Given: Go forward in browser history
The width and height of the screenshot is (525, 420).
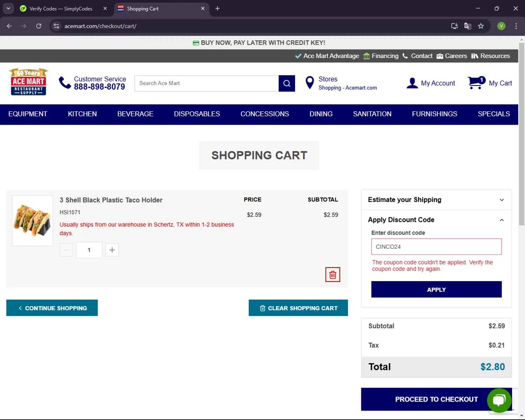Looking at the screenshot, I should [x=24, y=26].
